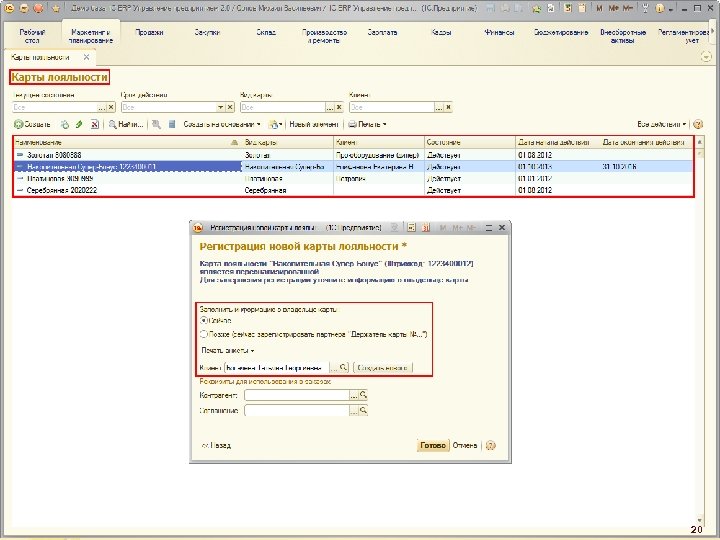
Task: Click the Соглашение input field
Action: 297,411
